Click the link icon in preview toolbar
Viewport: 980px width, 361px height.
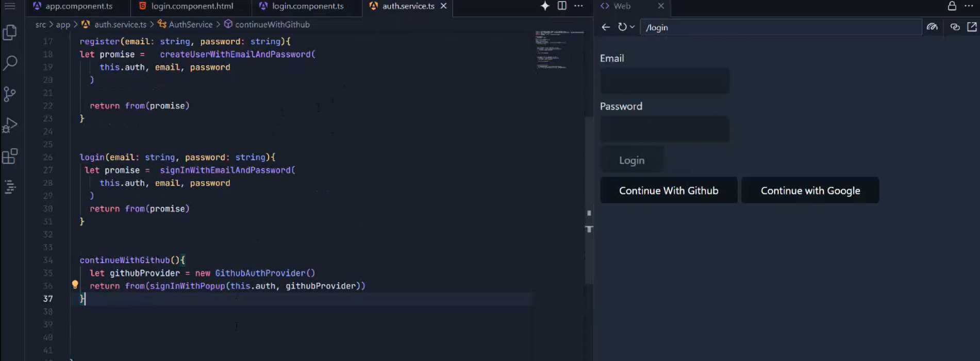point(955,27)
